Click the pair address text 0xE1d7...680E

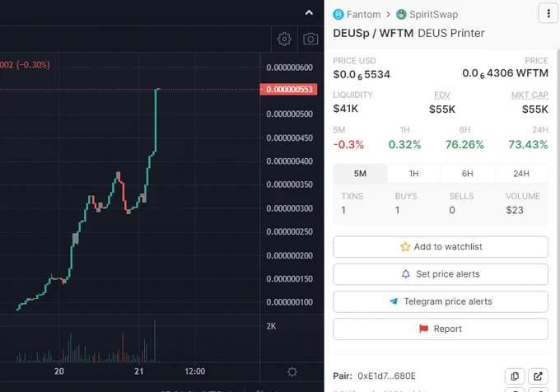click(x=386, y=376)
